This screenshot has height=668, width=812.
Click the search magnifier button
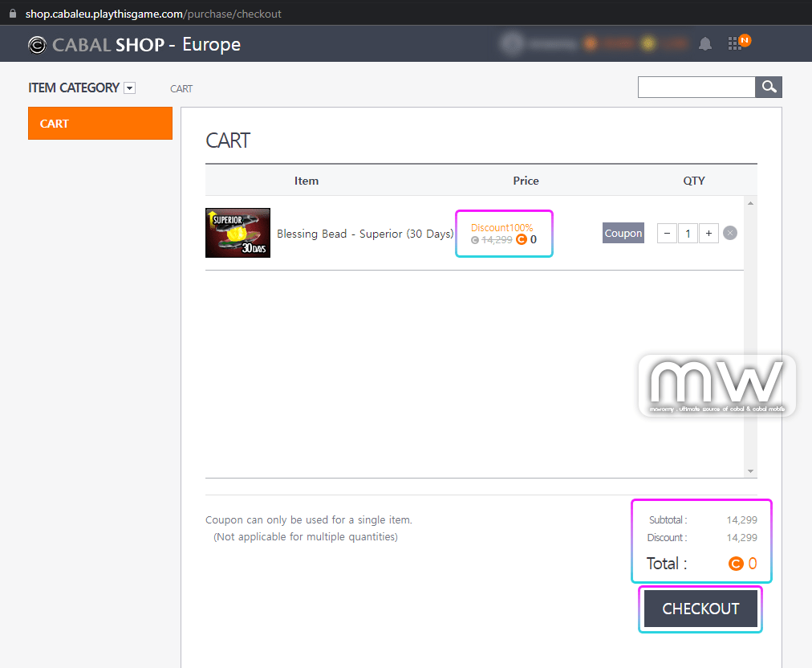pos(769,87)
